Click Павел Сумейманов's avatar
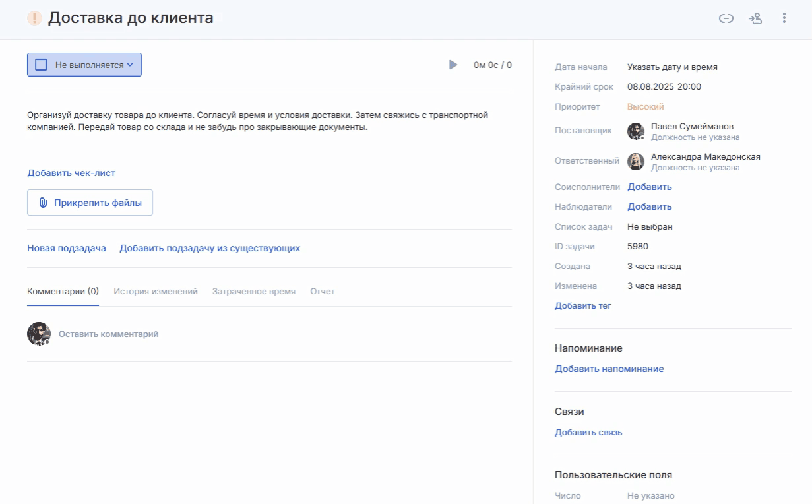Screen dimensions: 812x504 635,131
